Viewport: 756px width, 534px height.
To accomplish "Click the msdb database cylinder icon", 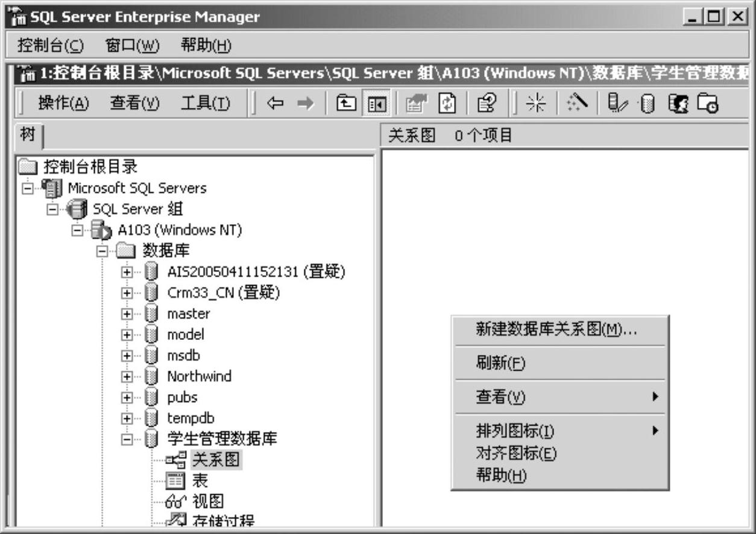I will 152,356.
